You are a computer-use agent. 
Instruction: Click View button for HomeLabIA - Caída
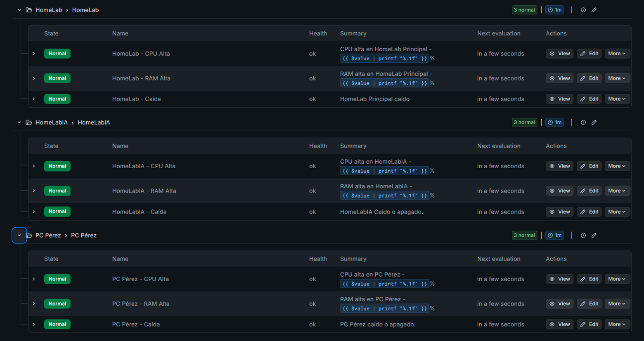pyautogui.click(x=559, y=212)
